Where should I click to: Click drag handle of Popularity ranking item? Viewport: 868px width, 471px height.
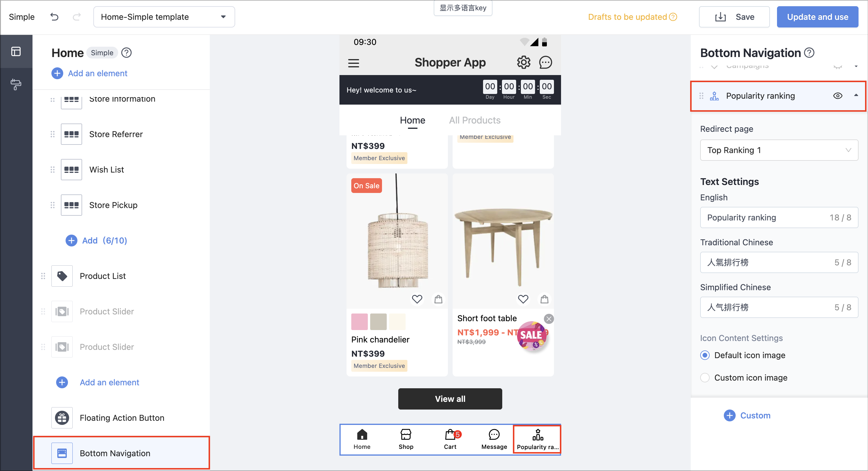point(701,96)
